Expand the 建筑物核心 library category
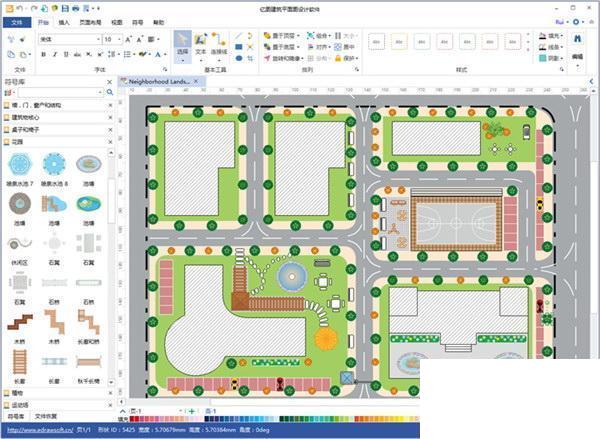Viewport: 600px width, 439px height. coord(58,117)
